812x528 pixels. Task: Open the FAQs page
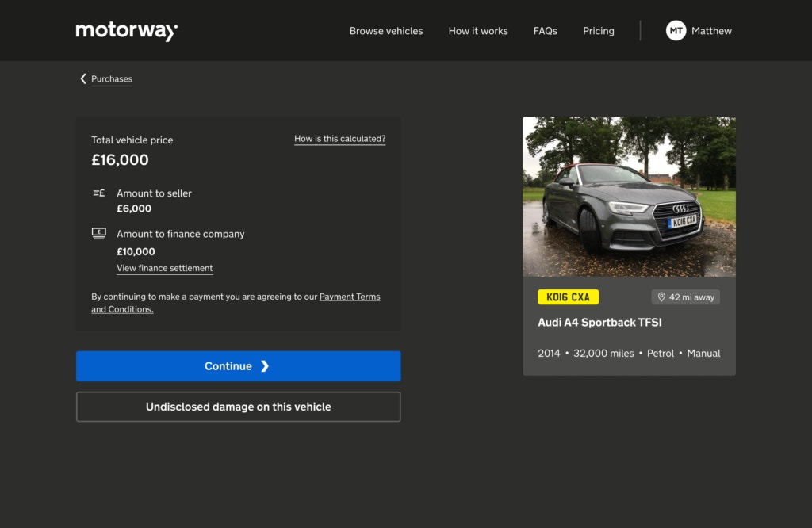click(x=545, y=30)
